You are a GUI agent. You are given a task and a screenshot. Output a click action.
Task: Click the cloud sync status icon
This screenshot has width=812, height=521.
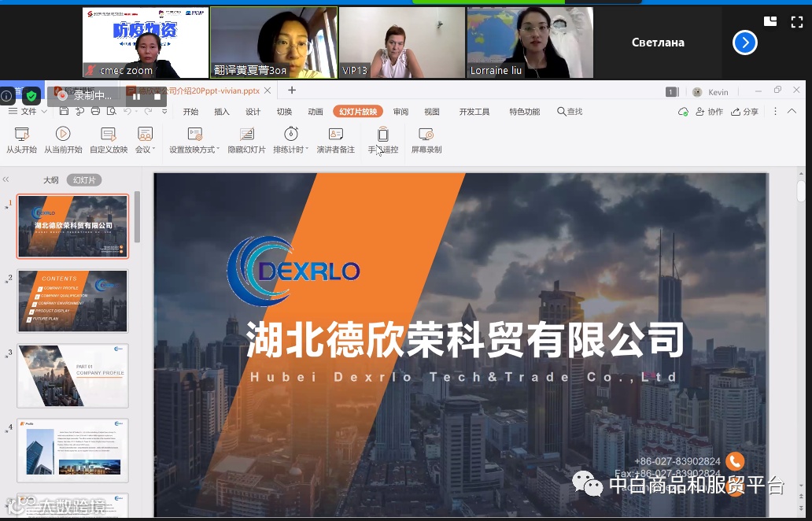click(683, 111)
